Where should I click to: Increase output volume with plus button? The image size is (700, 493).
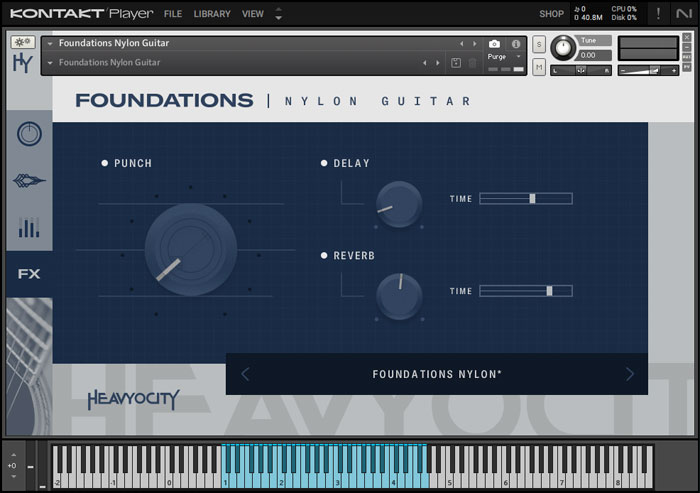(x=673, y=70)
